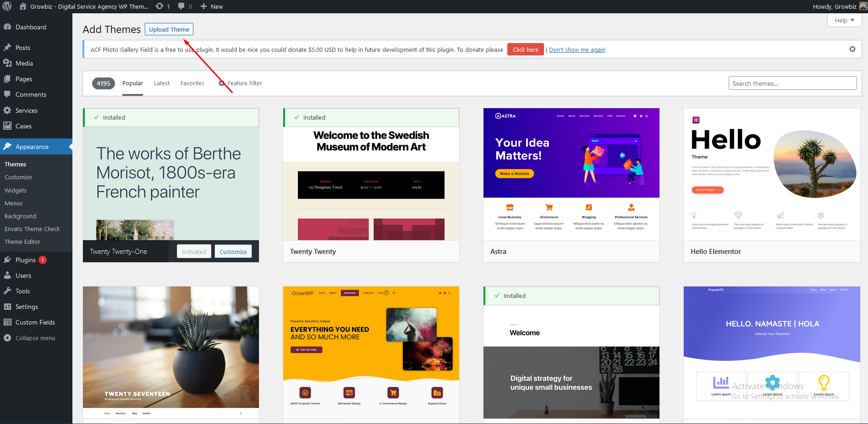Open the Menus submenu item
The width and height of the screenshot is (868, 424).
(x=14, y=203)
